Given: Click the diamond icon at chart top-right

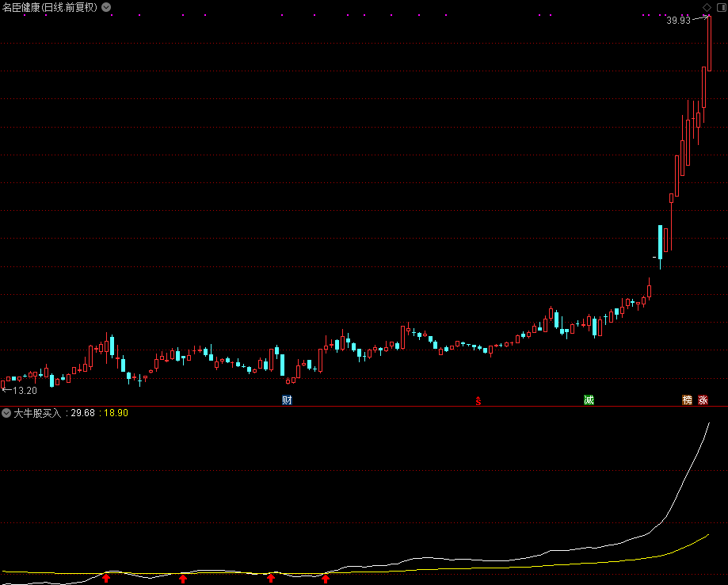Looking at the screenshot, I should tap(707, 7).
